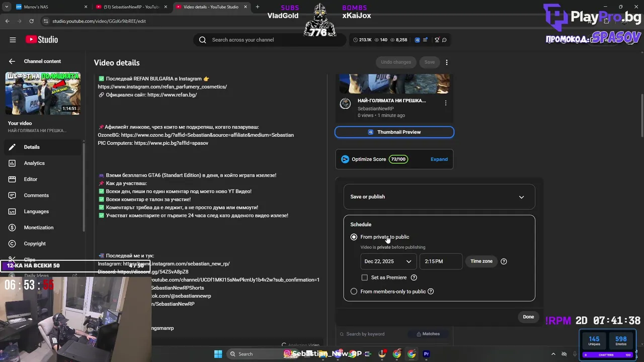Click the 2:15 PM time field

tap(441, 261)
